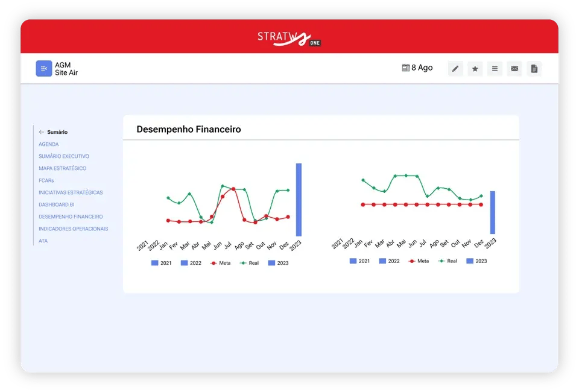Image resolution: width=579 pixels, height=392 pixels.
Task: Open the document file icon
Action: coord(534,69)
